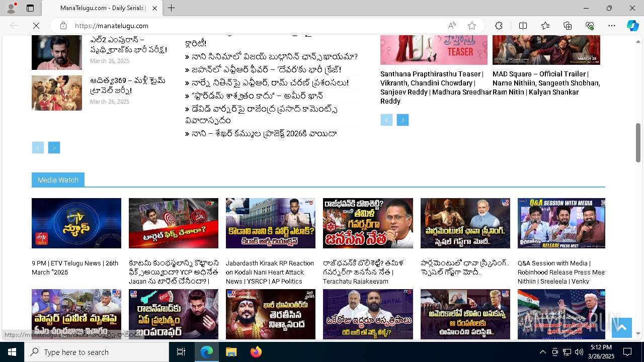This screenshot has width=644, height=362.
Task: Open Terachatu Rajakeeyam Raj Bhavan thumbnail
Action: [368, 223]
